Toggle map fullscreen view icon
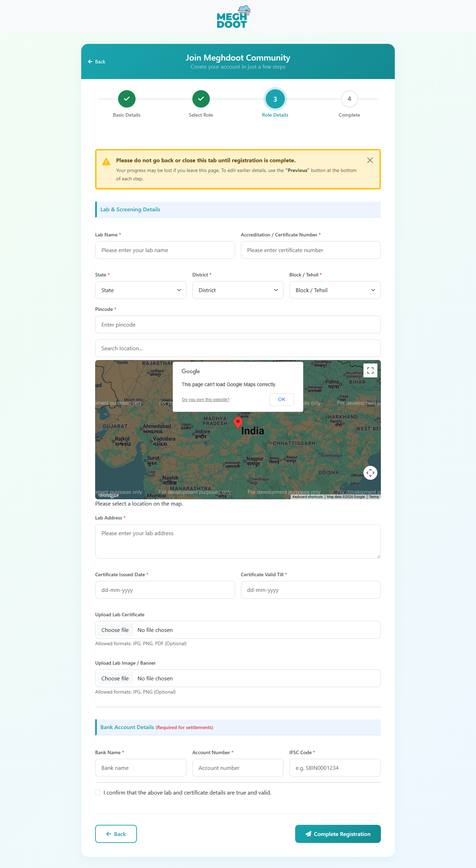The width and height of the screenshot is (476, 868). [370, 370]
